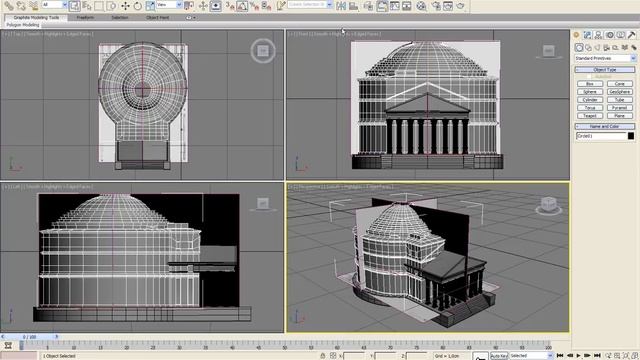640x360 pixels.
Task: Toggle the Angle Snap icon
Action: point(242,6)
